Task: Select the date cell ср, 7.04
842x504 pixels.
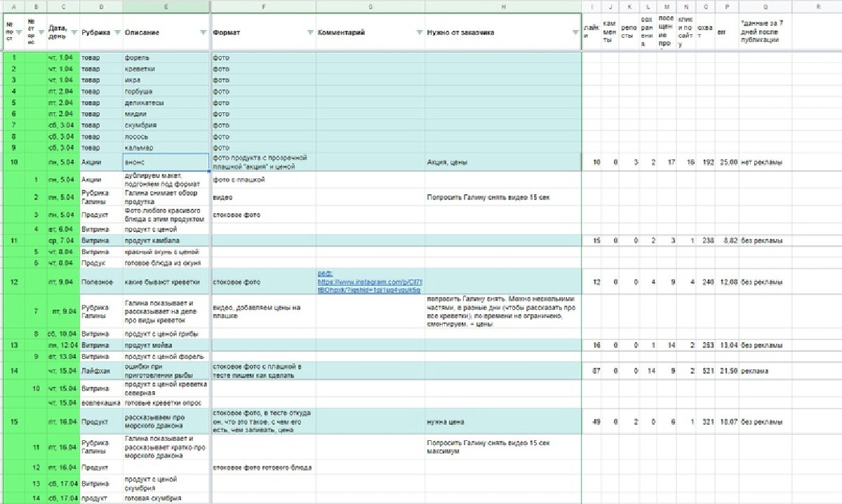Action: tap(63, 240)
